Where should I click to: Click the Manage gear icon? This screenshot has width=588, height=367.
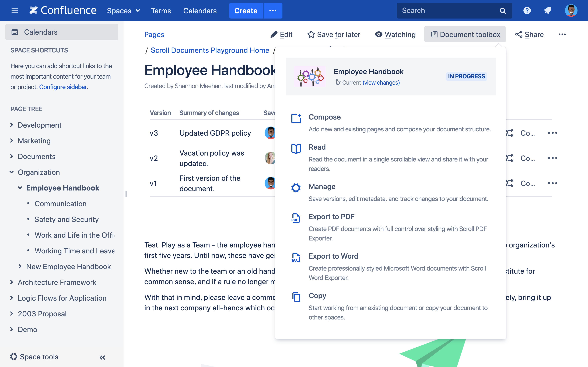[296, 188]
